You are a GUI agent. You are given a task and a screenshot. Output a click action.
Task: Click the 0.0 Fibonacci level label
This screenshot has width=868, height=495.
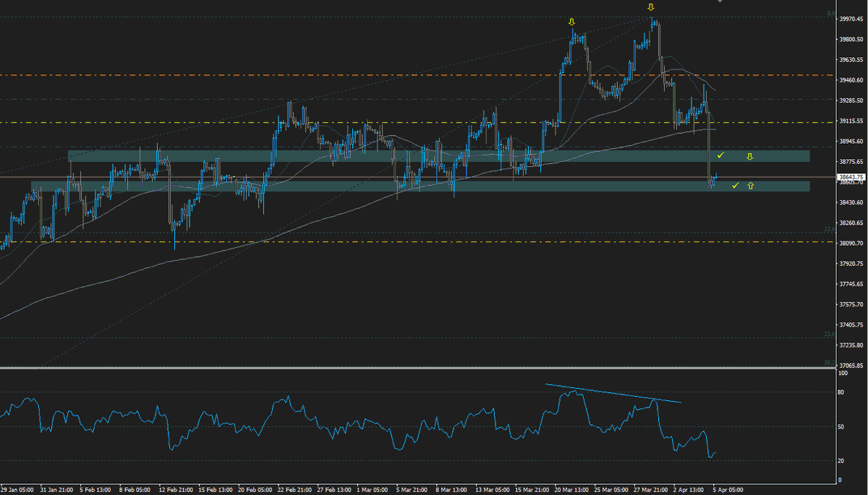[x=831, y=14]
